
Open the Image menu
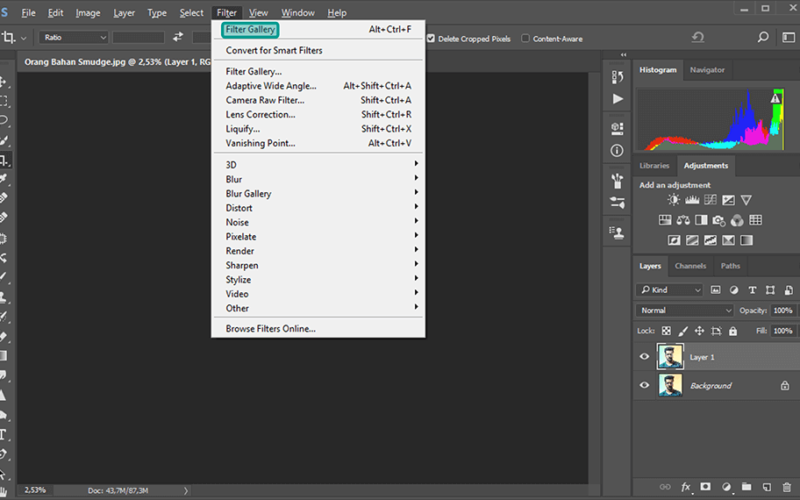(88, 13)
